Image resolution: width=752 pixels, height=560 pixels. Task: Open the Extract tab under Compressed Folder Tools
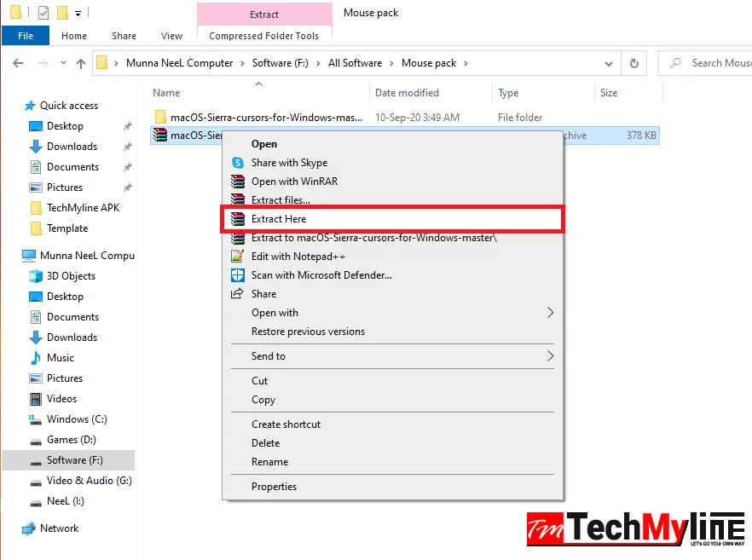264,14
